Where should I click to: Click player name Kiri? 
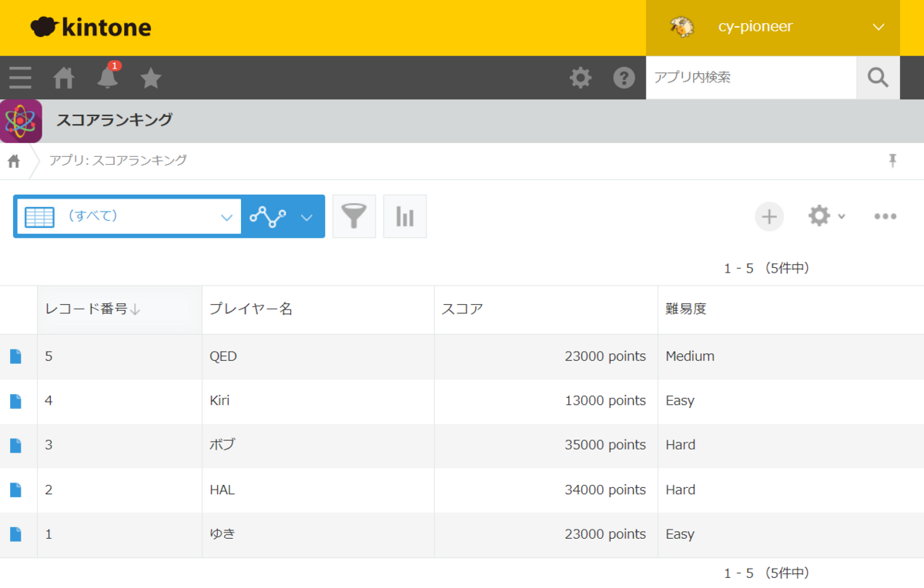[x=219, y=401]
